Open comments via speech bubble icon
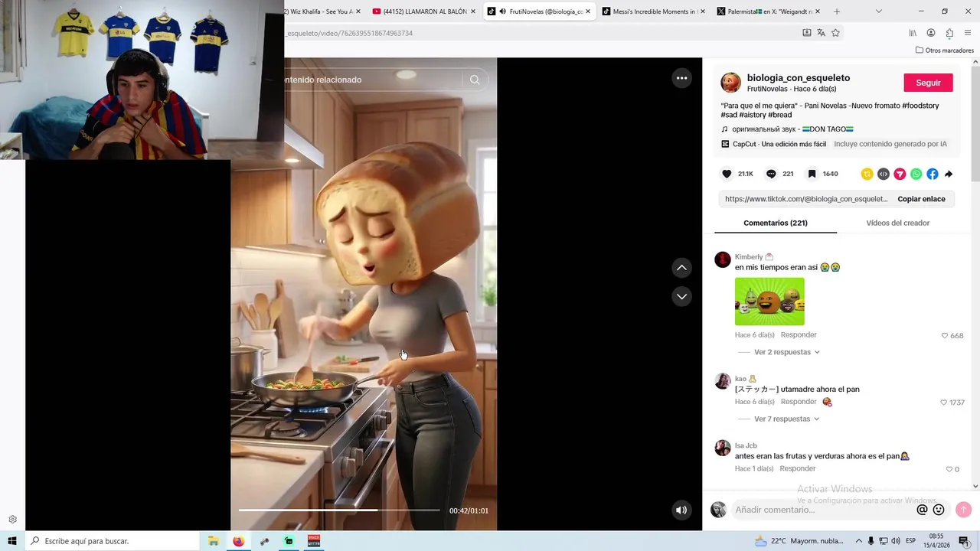This screenshot has height=551, width=980. [x=771, y=174]
